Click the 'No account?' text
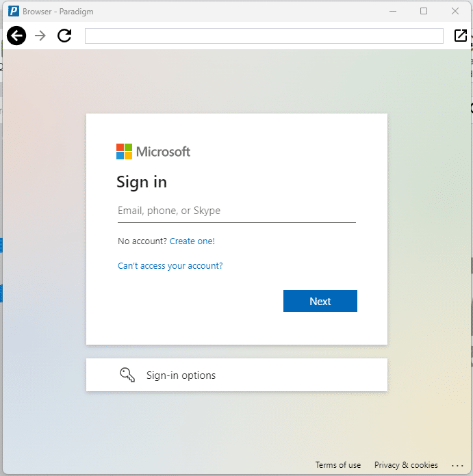 [x=142, y=241]
